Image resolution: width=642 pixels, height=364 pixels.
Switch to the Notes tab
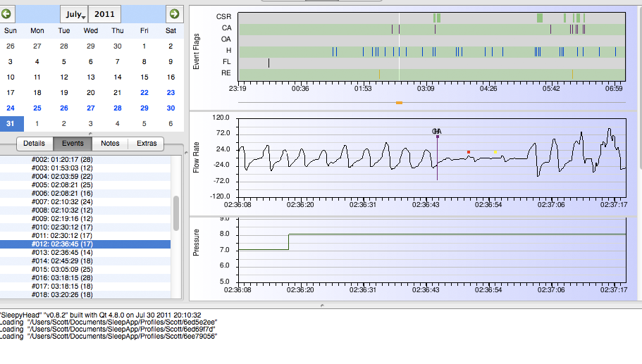[110, 144]
